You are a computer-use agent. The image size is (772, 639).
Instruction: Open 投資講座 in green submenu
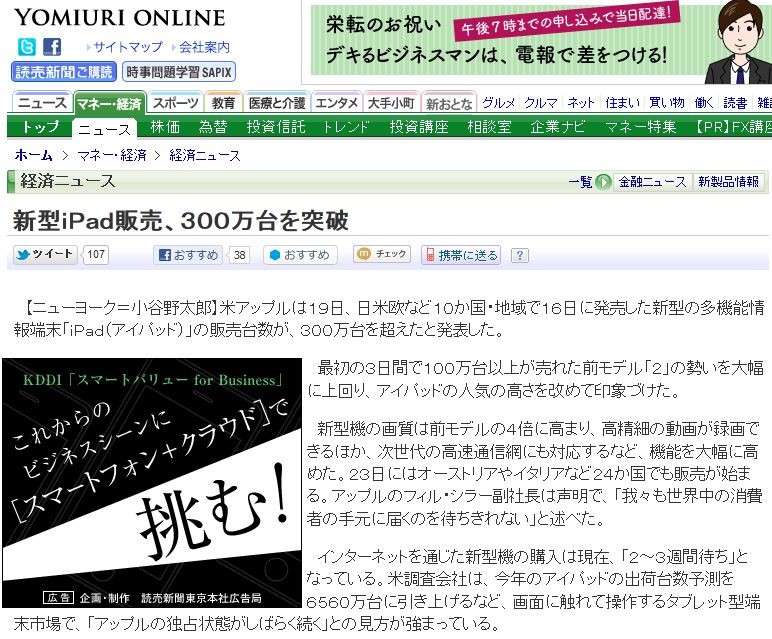pyautogui.click(x=419, y=127)
